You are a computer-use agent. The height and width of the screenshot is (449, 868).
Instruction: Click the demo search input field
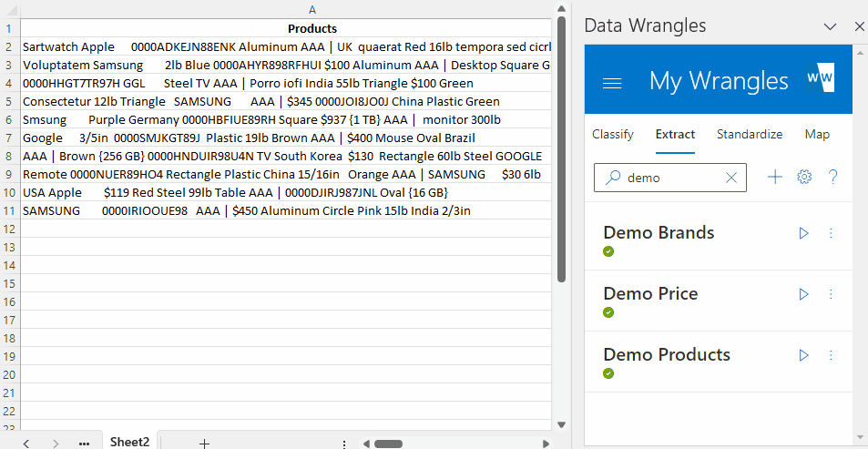[x=669, y=178]
